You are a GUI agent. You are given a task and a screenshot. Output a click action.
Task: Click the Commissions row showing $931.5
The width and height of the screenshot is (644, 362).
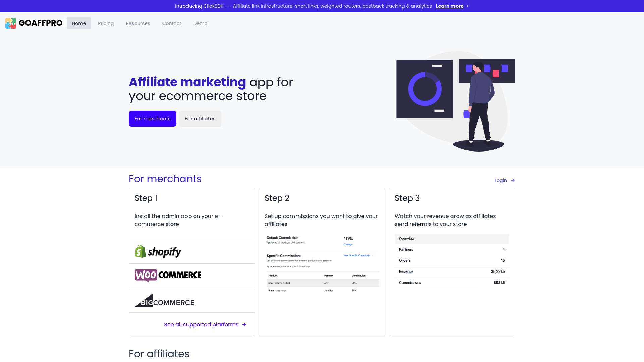pyautogui.click(x=452, y=283)
